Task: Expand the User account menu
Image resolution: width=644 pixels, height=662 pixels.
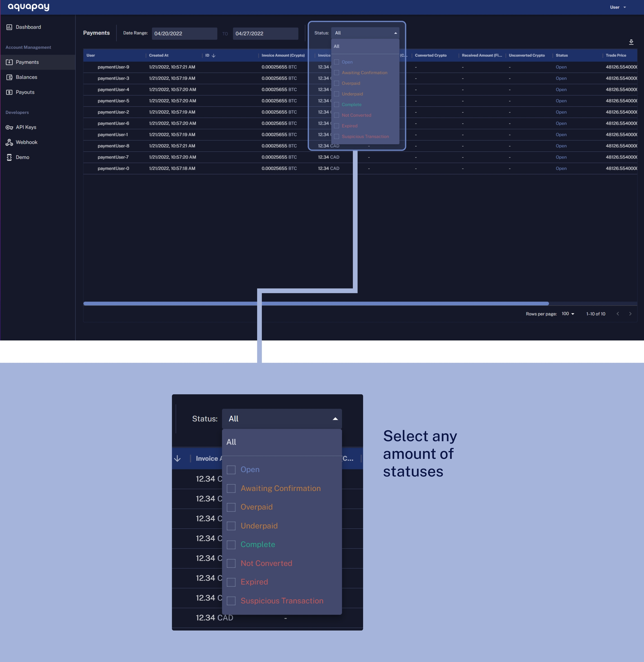Action: point(618,7)
